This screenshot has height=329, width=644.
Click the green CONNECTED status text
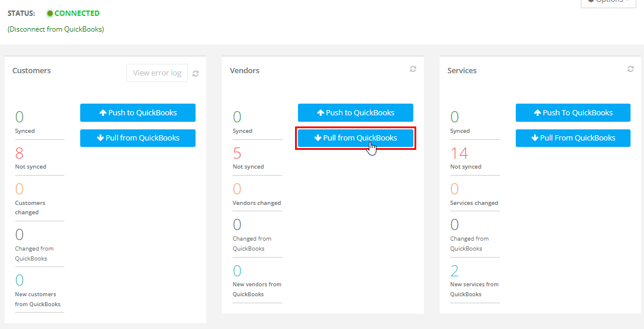[x=77, y=13]
